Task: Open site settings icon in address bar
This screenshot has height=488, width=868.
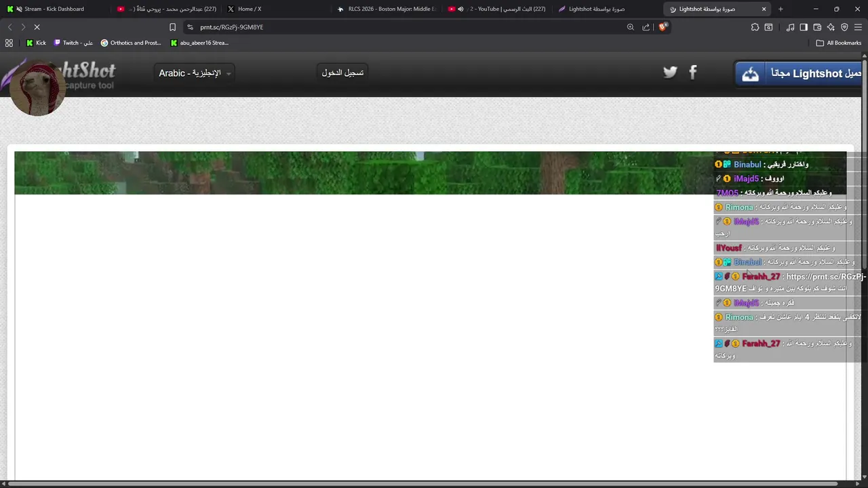Action: click(x=190, y=27)
